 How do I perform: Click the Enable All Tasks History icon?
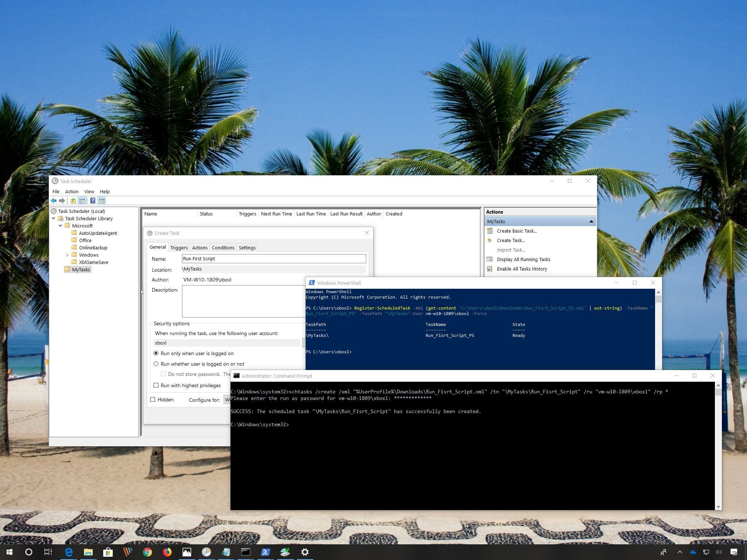(490, 269)
